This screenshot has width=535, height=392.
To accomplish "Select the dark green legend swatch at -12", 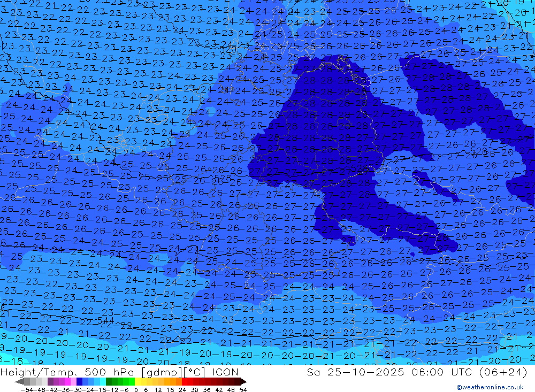I will click(x=109, y=381).
